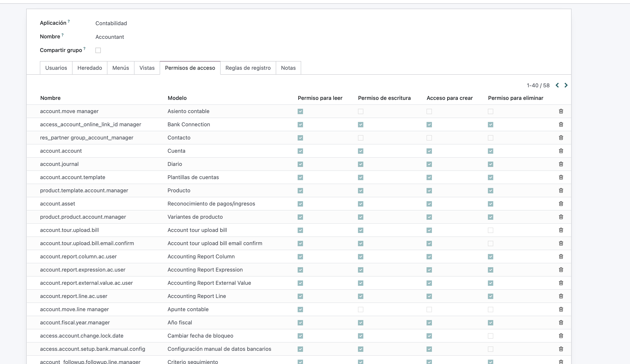Remove account.report.line.ac.user access rule
Viewport: 630px width, 364px height.
[x=561, y=296]
